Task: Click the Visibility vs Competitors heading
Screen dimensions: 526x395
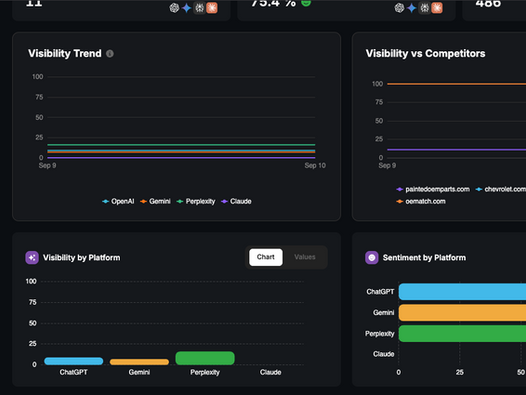Action: tap(425, 53)
